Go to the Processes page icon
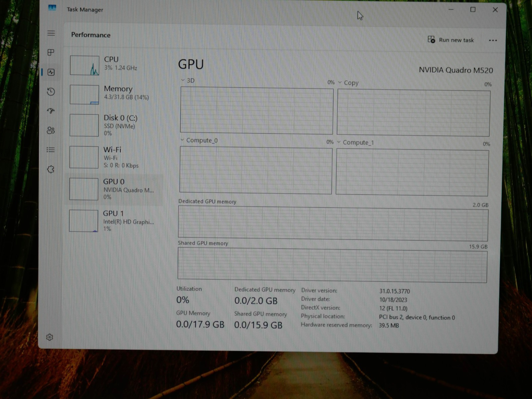Screen dimensions: 532x399 click(x=51, y=52)
